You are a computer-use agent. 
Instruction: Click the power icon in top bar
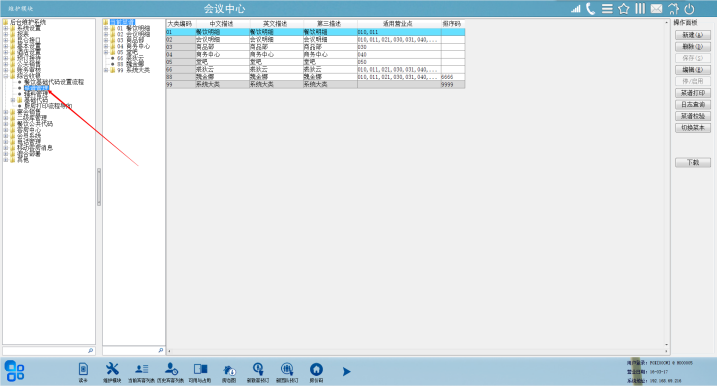pyautogui.click(x=689, y=9)
